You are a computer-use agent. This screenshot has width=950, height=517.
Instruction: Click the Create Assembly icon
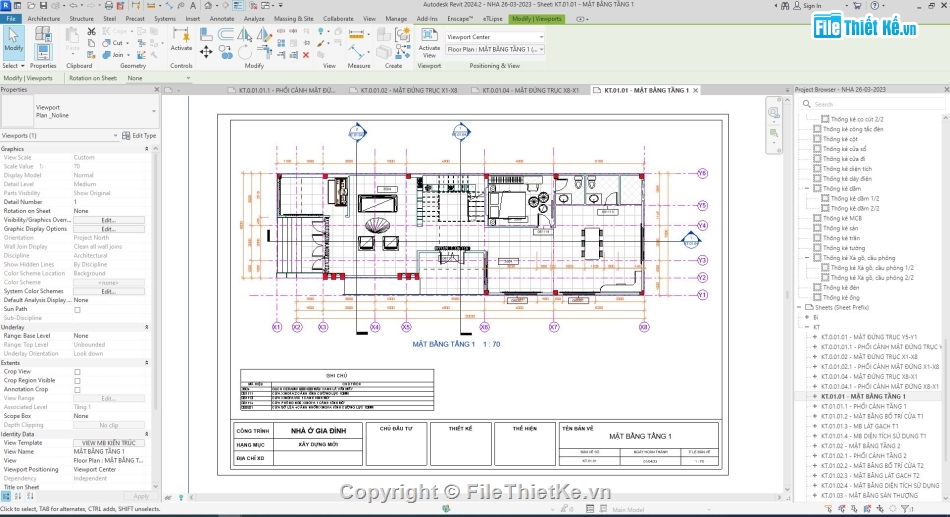[384, 35]
